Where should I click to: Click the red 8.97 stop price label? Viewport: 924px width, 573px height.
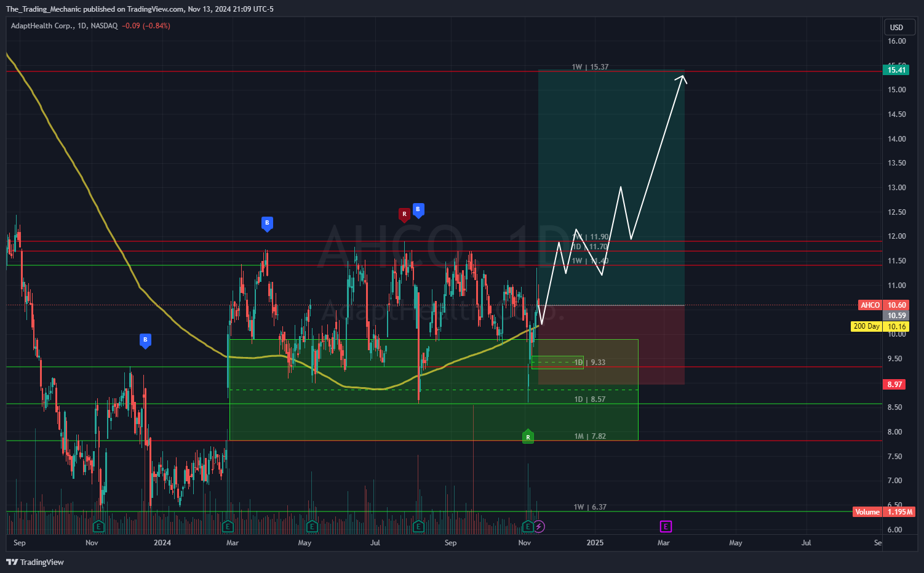pyautogui.click(x=894, y=384)
